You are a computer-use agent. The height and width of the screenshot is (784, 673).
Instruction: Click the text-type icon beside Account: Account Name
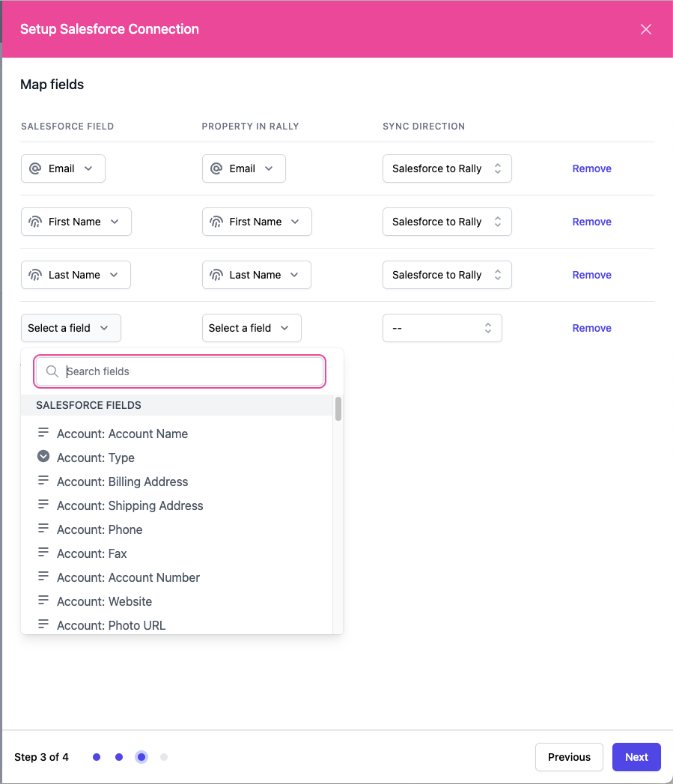(x=43, y=432)
